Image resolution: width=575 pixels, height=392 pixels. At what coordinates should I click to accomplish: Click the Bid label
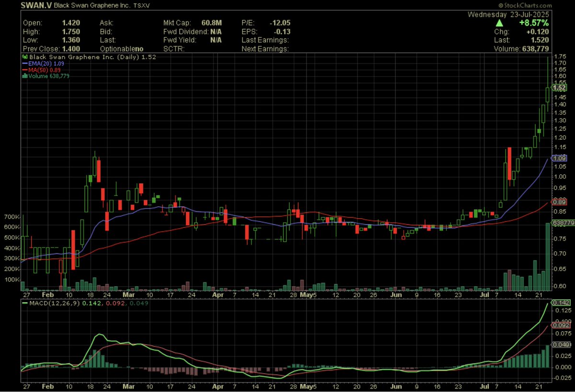click(105, 31)
